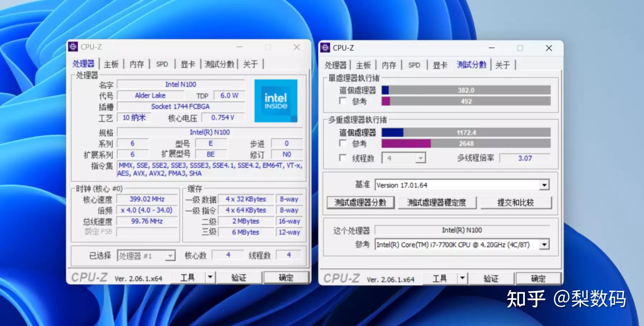This screenshot has height=326, width=644.
Task: Switch to the 主板 tab in left window
Action: (111, 64)
